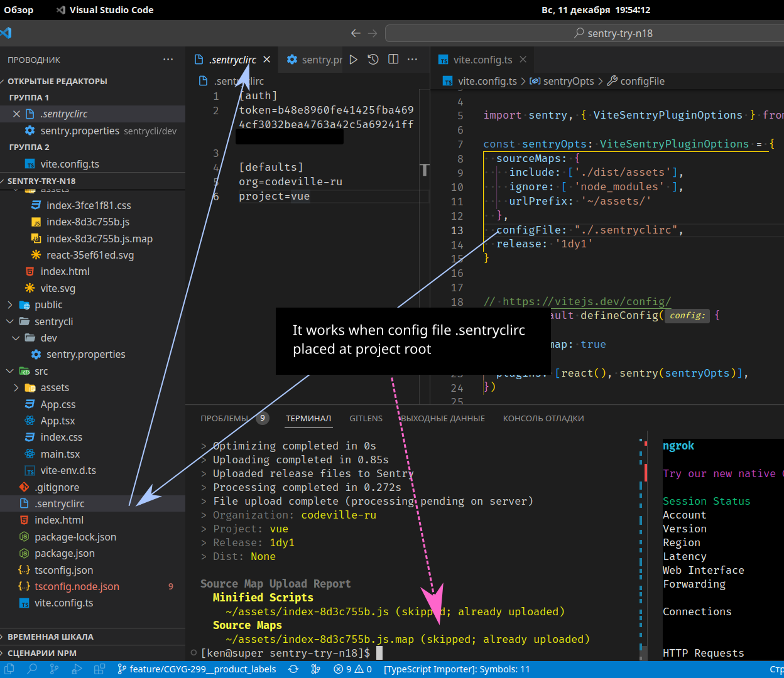Viewport: 784px width, 678px height.
Task: Open Run and Debug icon in status bar
Action: tap(77, 669)
